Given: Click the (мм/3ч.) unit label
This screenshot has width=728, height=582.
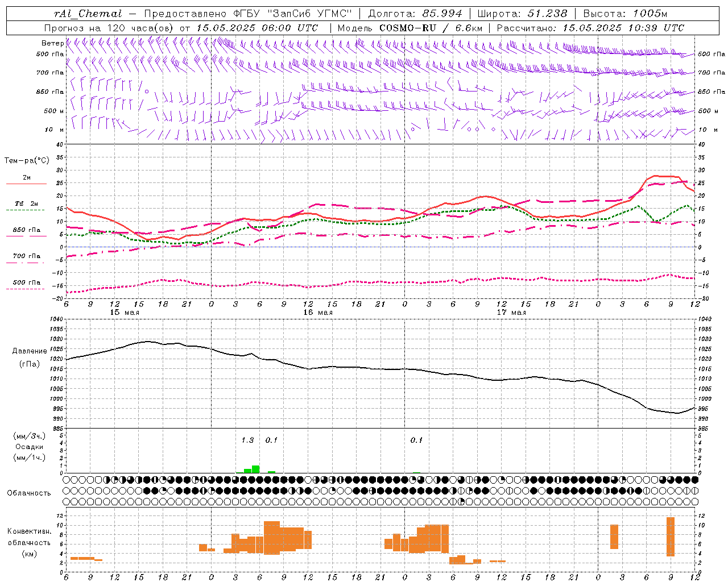Looking at the screenshot, I should coord(30,436).
